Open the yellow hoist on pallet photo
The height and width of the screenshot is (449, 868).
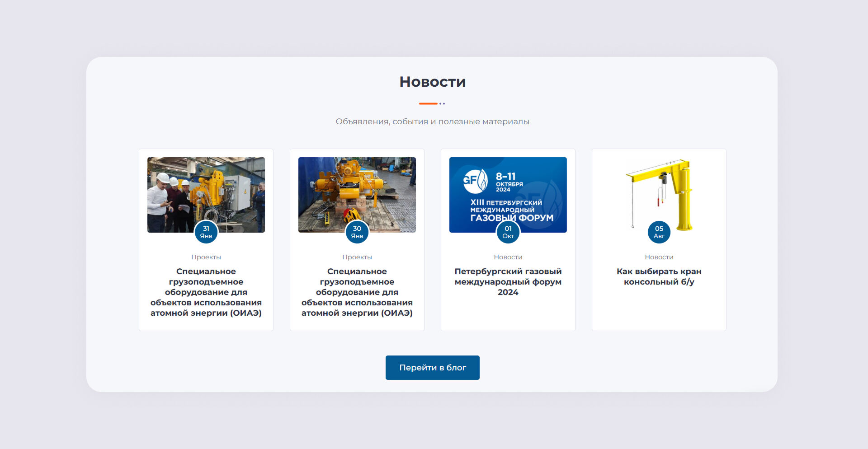[357, 190]
